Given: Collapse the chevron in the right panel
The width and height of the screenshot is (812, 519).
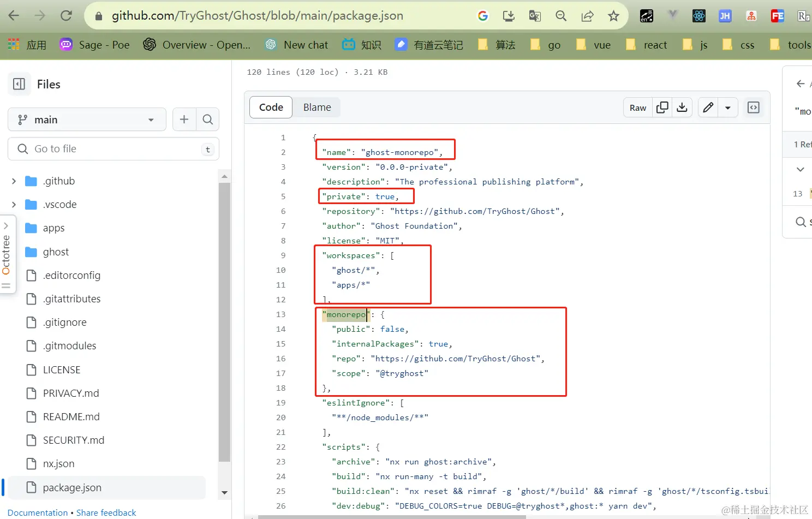Looking at the screenshot, I should pyautogui.click(x=801, y=169).
